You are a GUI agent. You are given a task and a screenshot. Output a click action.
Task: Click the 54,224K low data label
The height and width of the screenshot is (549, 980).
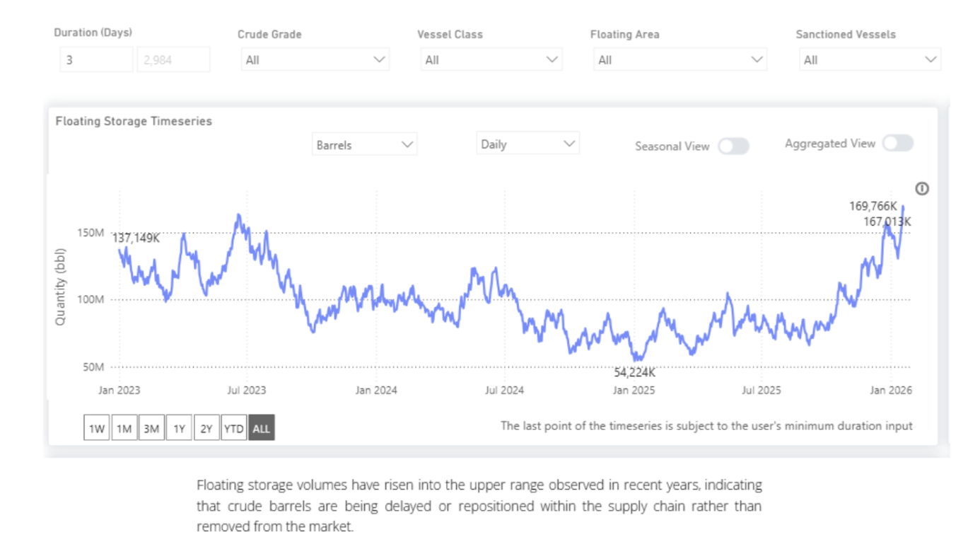click(x=634, y=373)
